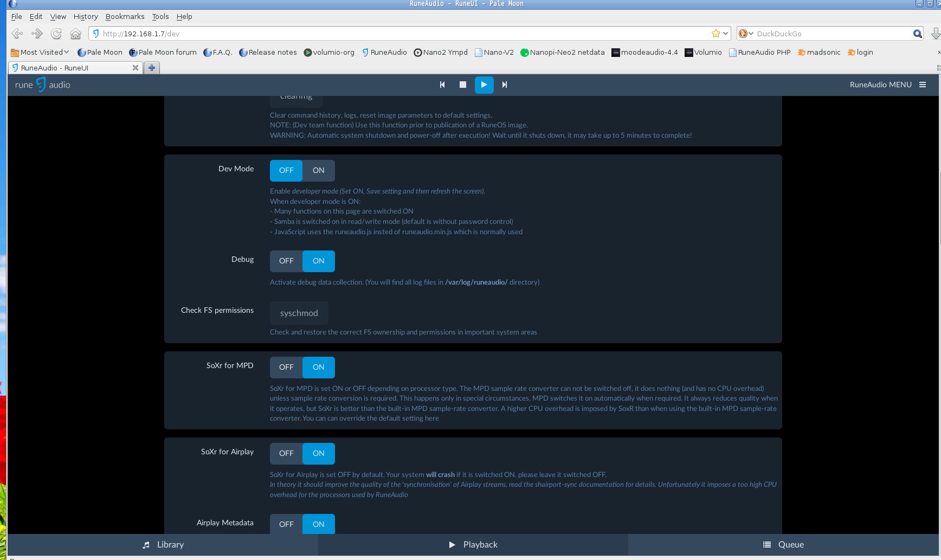Switch Debug to OFF
Viewport: 941px width, 560px height.
(286, 261)
